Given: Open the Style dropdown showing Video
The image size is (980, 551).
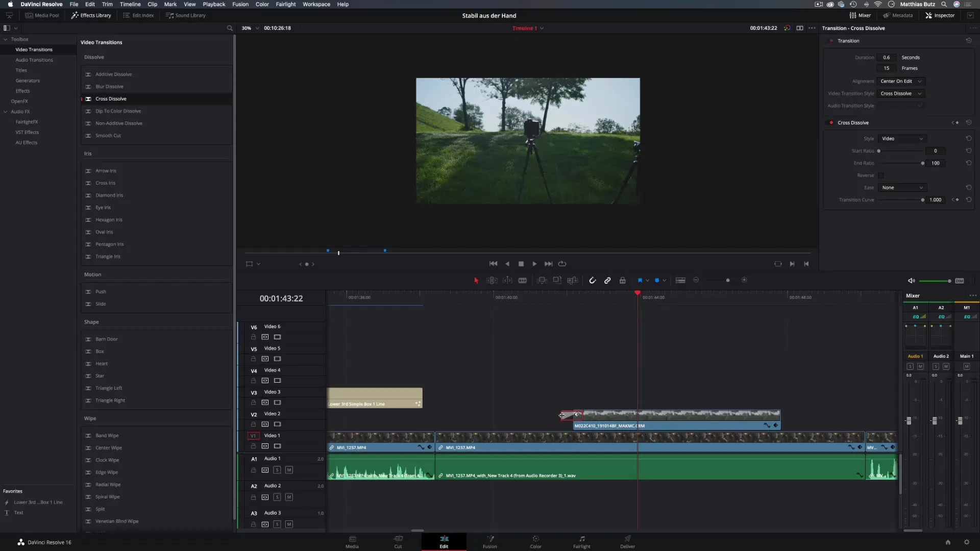Looking at the screenshot, I should click(902, 139).
